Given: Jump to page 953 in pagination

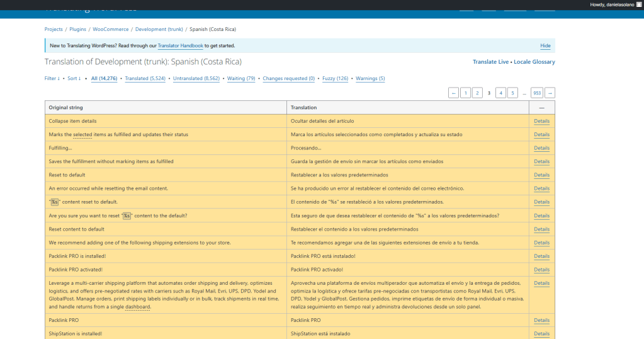Looking at the screenshot, I should point(536,93).
